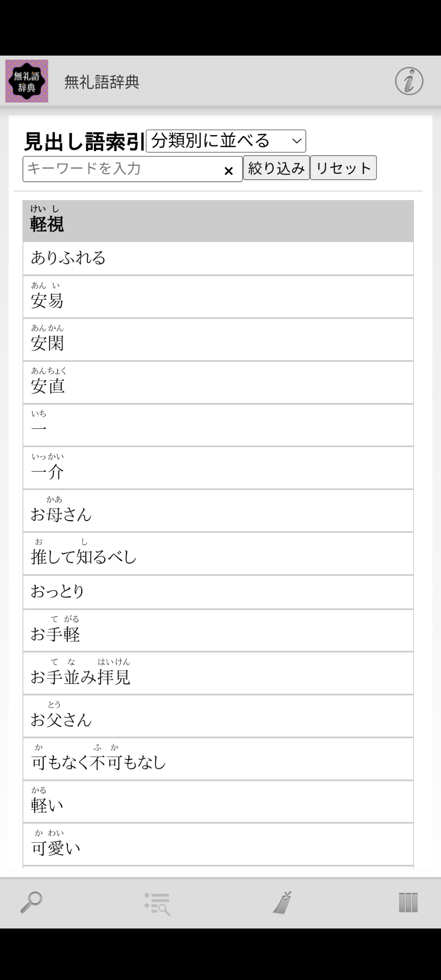
Task: Open the entry ありふれる
Action: point(218,258)
